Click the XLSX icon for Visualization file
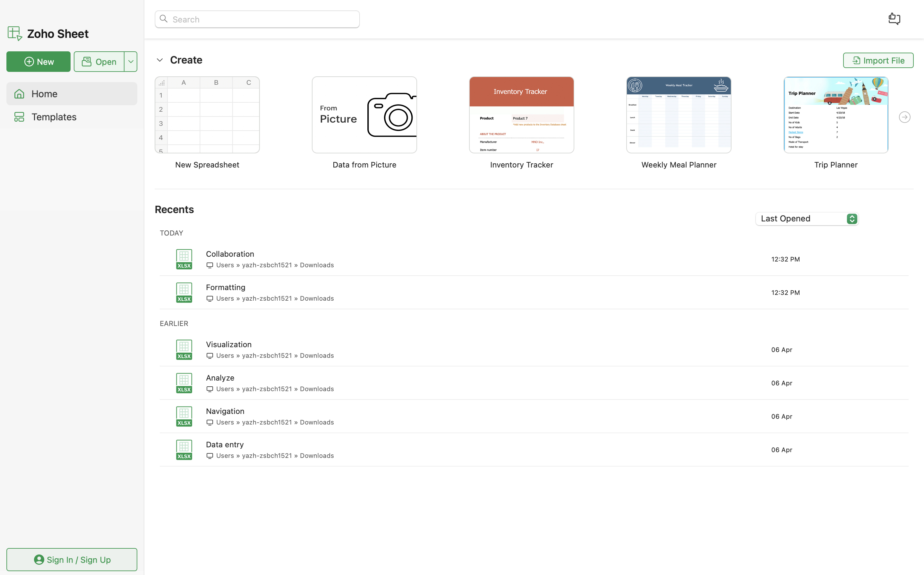The width and height of the screenshot is (924, 575). pos(184,349)
